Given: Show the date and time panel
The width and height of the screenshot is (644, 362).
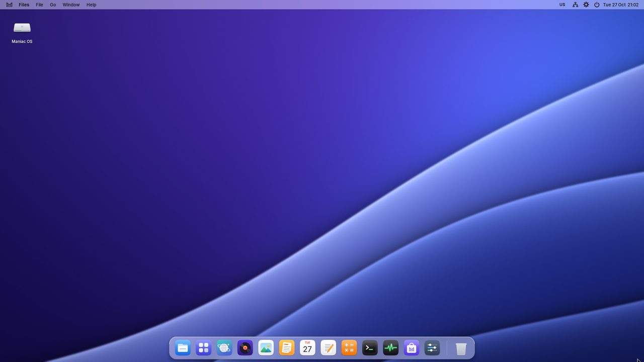Looking at the screenshot, I should 621,5.
